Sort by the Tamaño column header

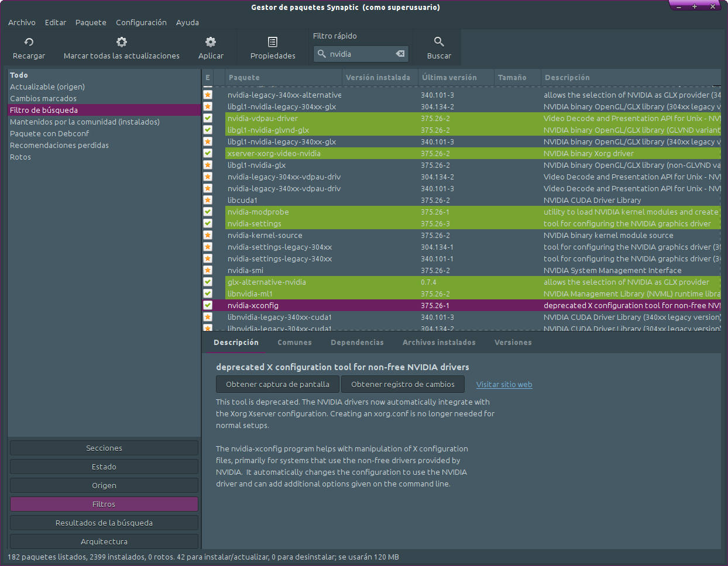[x=518, y=77]
